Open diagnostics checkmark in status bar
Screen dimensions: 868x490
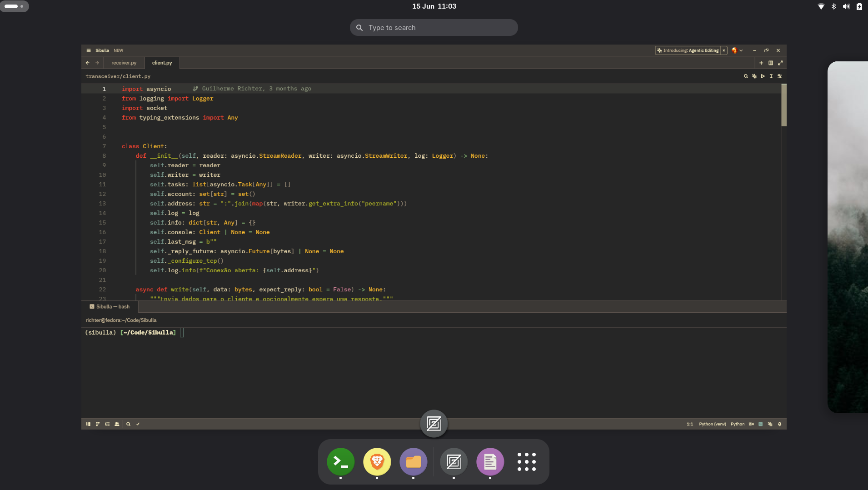point(138,424)
